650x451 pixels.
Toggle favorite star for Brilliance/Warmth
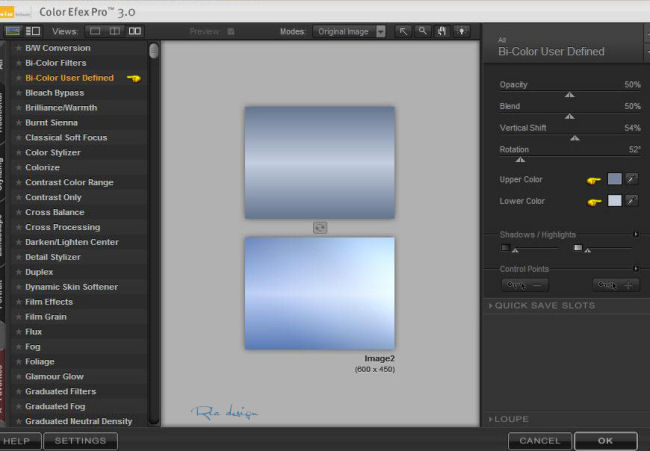click(x=19, y=108)
